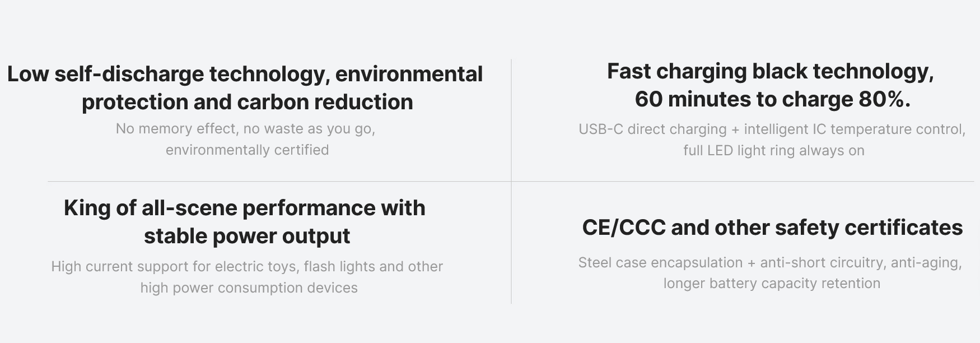Select the "Fast charging black technology" heading line
This screenshot has width=980, height=343.
(771, 72)
